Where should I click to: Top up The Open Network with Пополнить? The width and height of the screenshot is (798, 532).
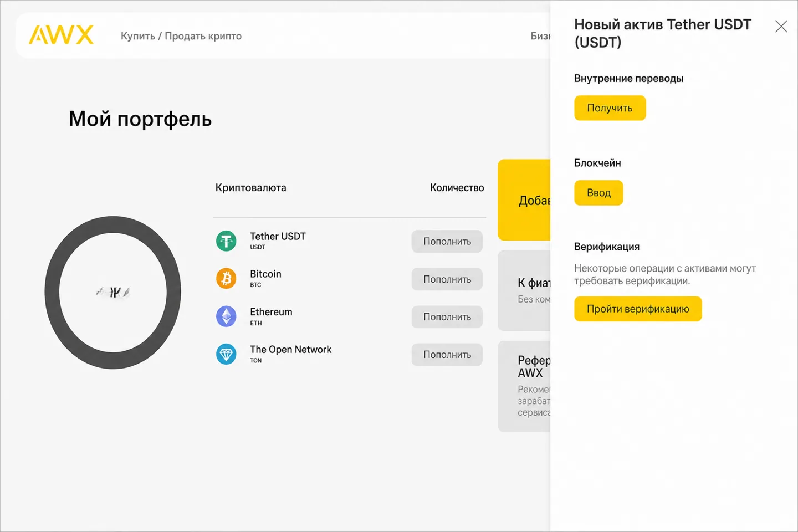pos(447,355)
